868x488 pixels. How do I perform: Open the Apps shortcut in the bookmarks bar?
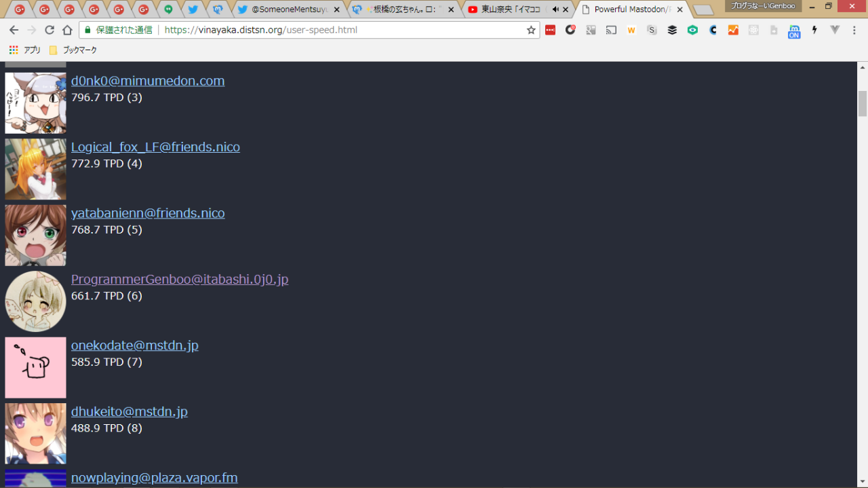[x=24, y=50]
